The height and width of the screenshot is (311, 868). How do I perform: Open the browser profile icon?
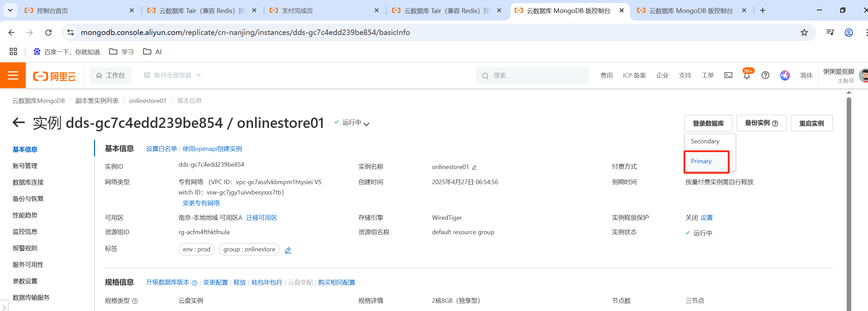(848, 32)
